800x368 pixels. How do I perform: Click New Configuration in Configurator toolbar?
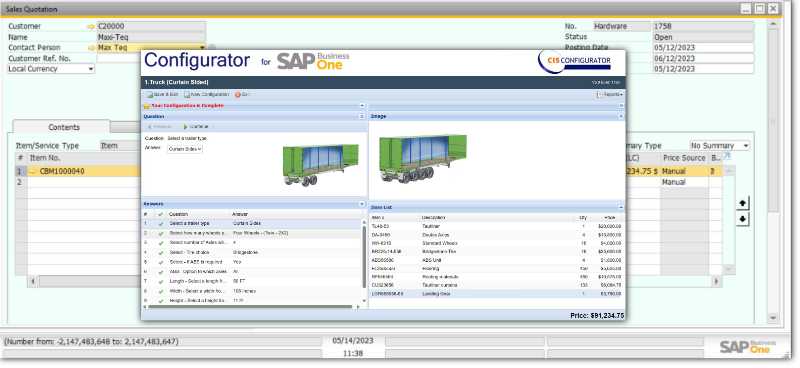click(x=207, y=94)
